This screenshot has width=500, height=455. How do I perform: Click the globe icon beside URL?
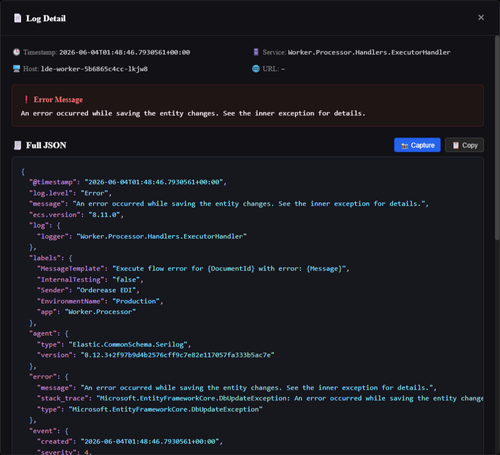point(256,69)
